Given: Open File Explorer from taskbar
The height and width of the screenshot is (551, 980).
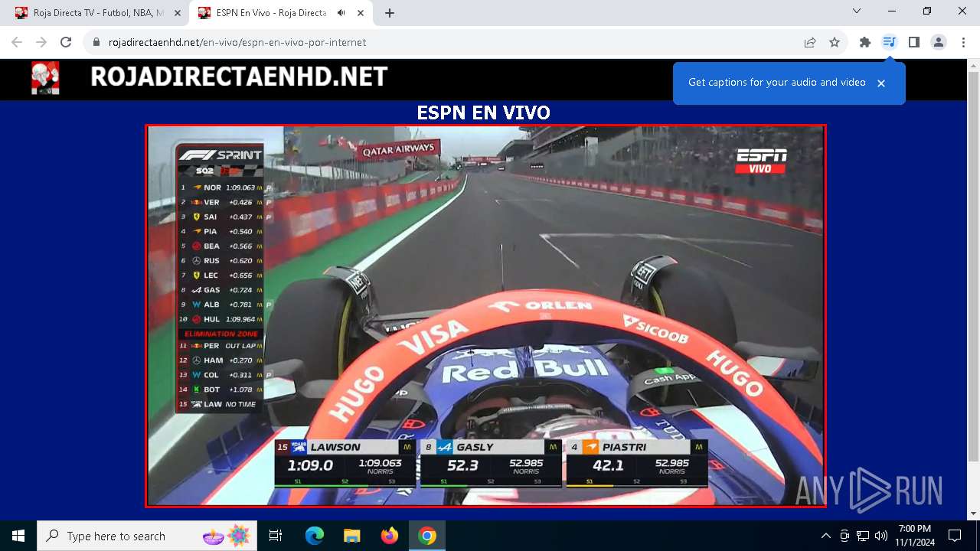Looking at the screenshot, I should 351,536.
